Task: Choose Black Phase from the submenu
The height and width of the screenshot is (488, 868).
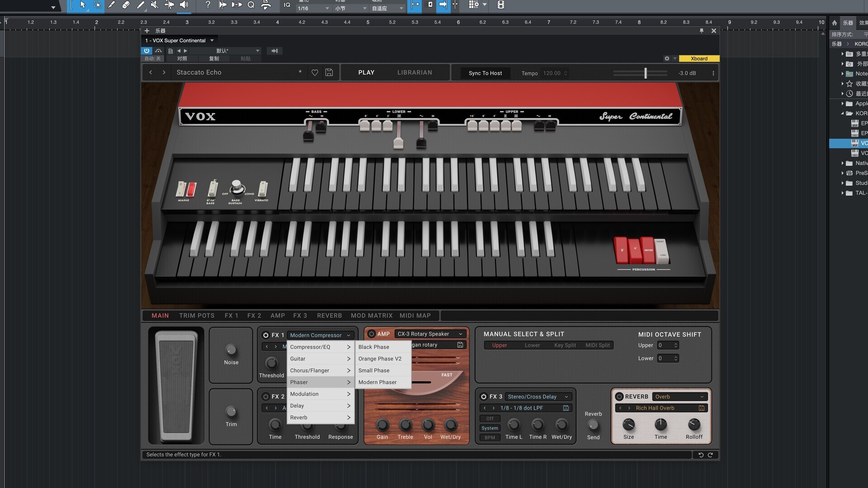Action: point(383,347)
